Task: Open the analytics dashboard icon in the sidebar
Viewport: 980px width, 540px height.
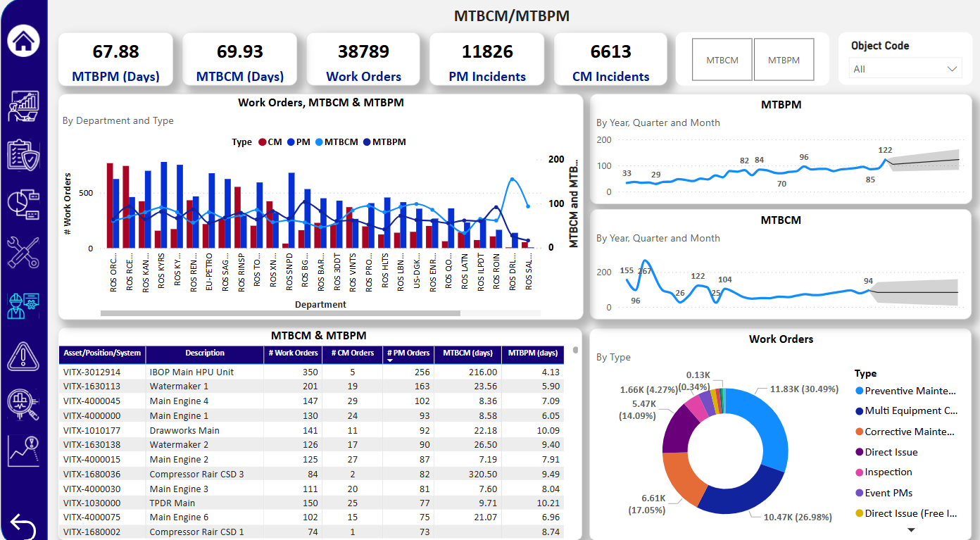Action: tap(23, 106)
